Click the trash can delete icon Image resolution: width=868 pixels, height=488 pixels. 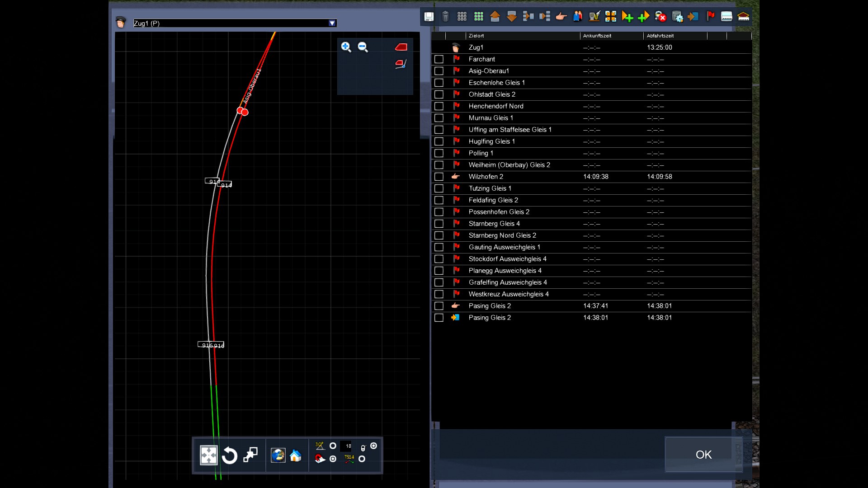445,17
